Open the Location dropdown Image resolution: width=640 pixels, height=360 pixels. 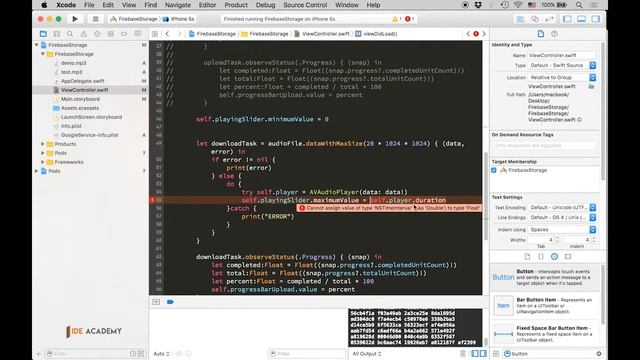point(562,77)
